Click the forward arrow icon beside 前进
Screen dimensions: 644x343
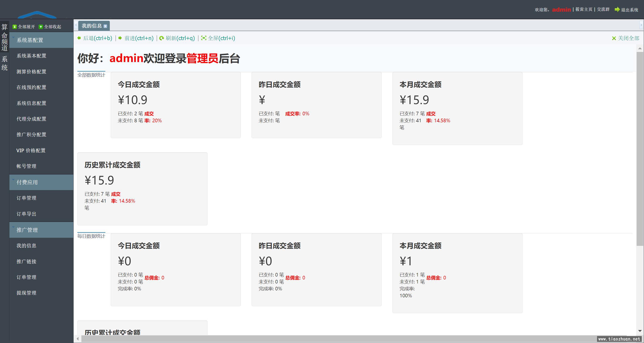[x=120, y=38]
